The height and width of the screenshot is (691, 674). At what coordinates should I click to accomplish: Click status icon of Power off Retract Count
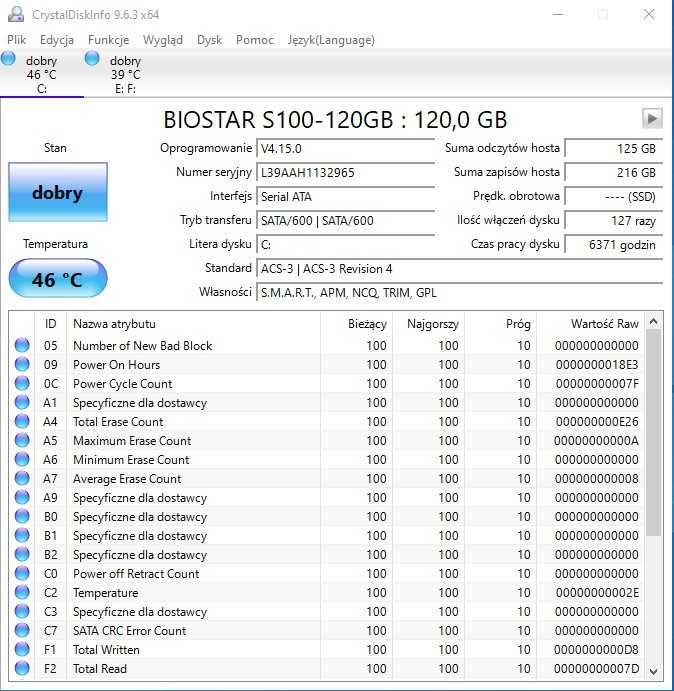[x=22, y=573]
